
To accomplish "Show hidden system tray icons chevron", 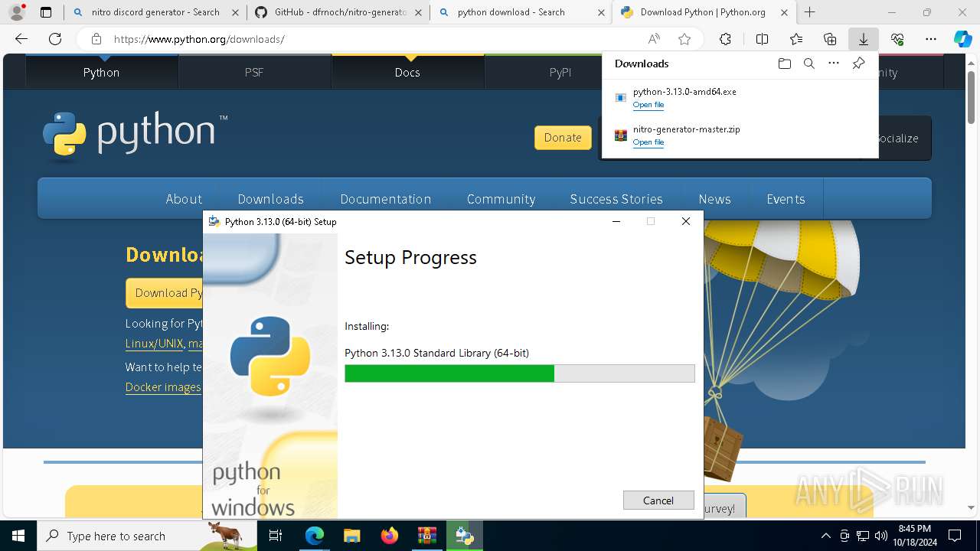I will click(x=825, y=536).
